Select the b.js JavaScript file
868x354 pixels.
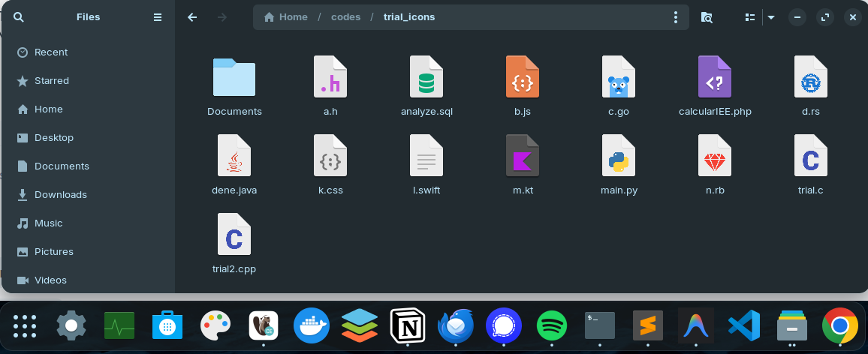coord(523,77)
